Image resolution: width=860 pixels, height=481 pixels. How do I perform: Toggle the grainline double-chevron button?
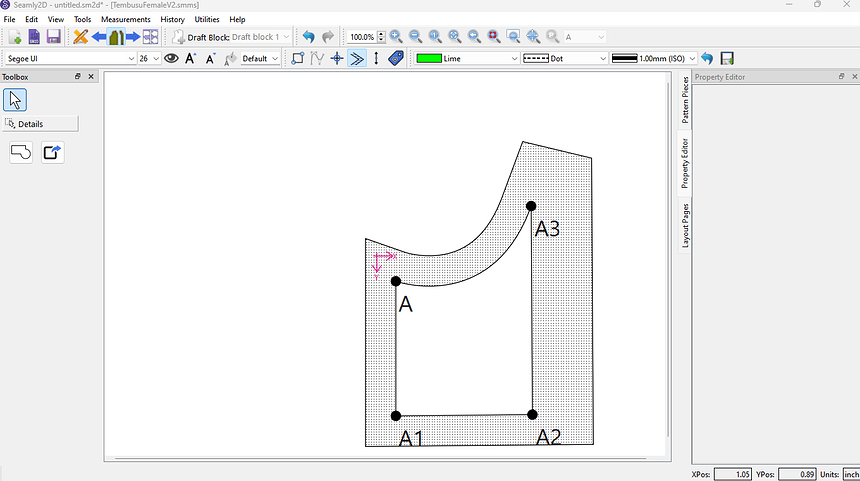click(357, 59)
